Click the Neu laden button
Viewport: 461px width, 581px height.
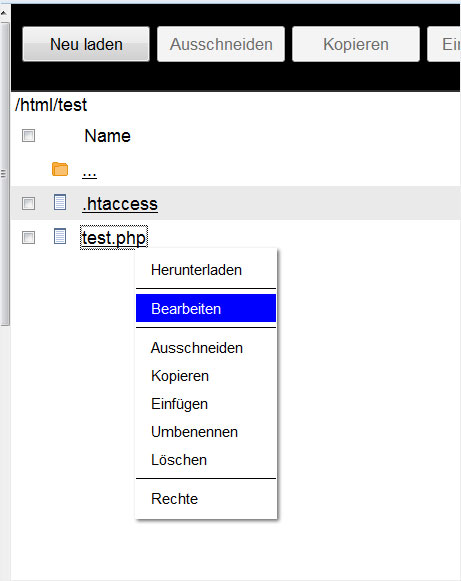click(86, 44)
